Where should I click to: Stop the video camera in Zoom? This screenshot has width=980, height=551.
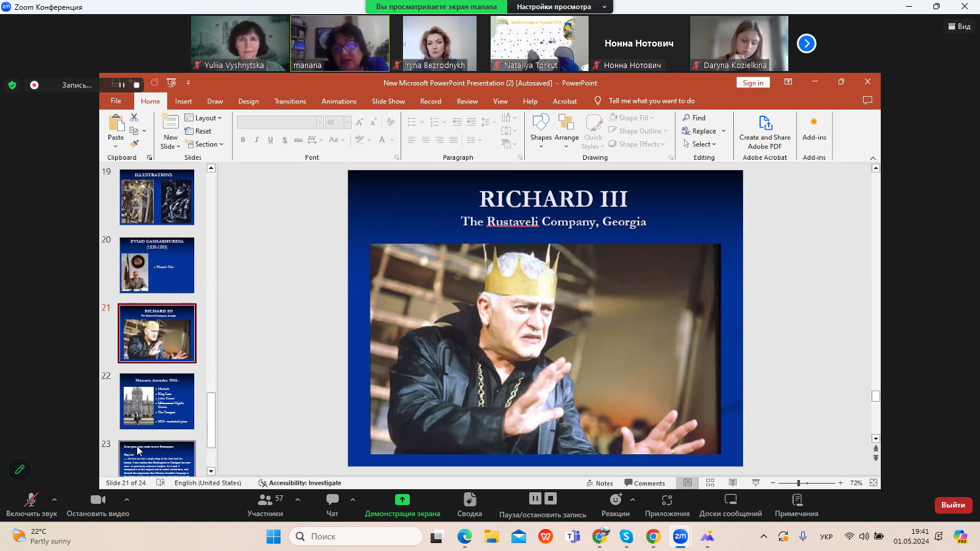tap(97, 504)
